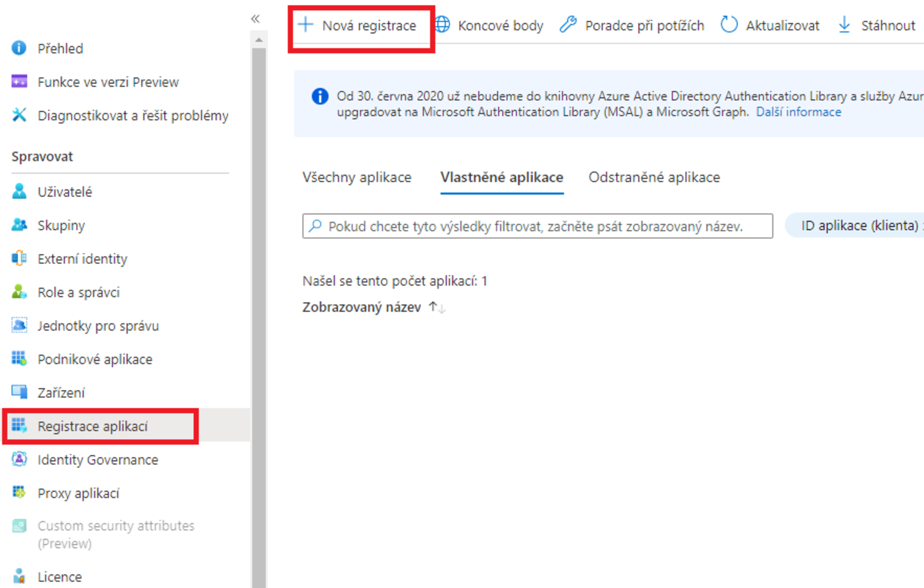Open Identity Governance in sidebar
This screenshot has width=924, height=588.
[x=97, y=460]
